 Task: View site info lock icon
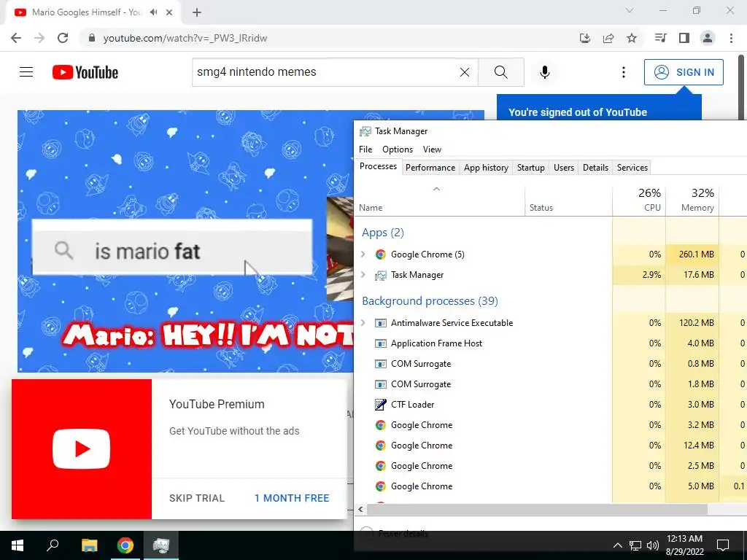[93, 38]
